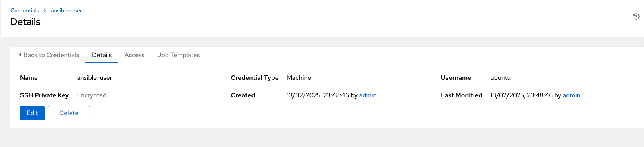Click the Machine credential type value
Image resolution: width=644 pixels, height=147 pixels.
299,78
